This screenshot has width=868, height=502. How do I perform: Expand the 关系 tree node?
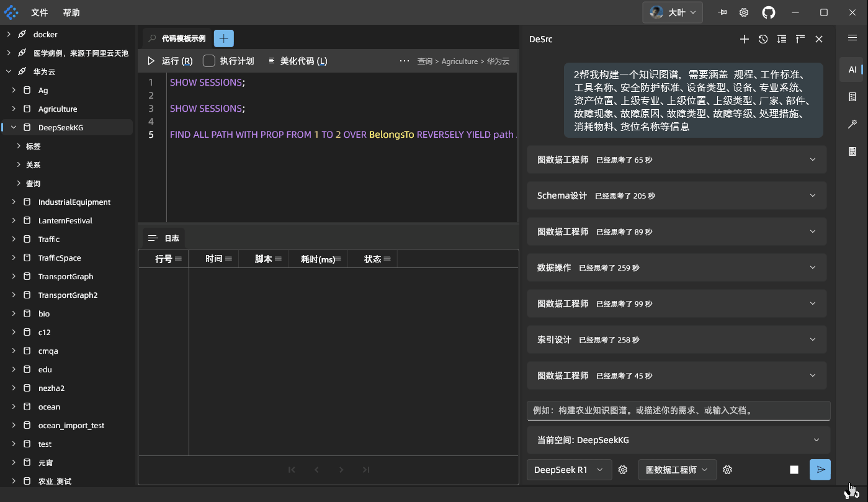(x=19, y=164)
